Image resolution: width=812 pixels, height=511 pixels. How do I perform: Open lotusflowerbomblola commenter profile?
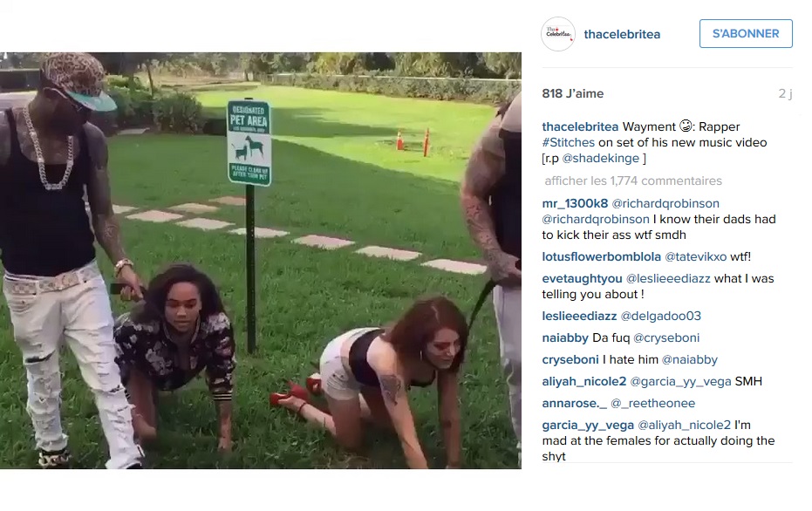(x=601, y=256)
